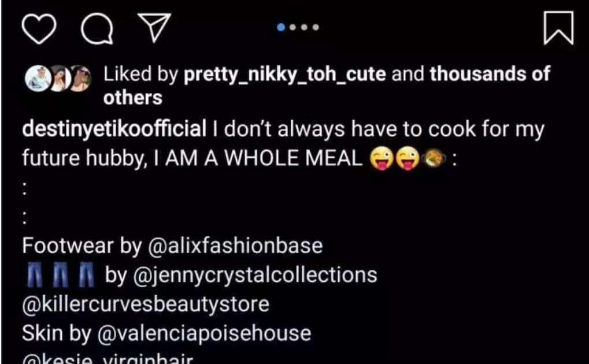The image size is (589, 364).
Task: Open pretty_nikky_toh_cute's profile
Action: (x=285, y=75)
